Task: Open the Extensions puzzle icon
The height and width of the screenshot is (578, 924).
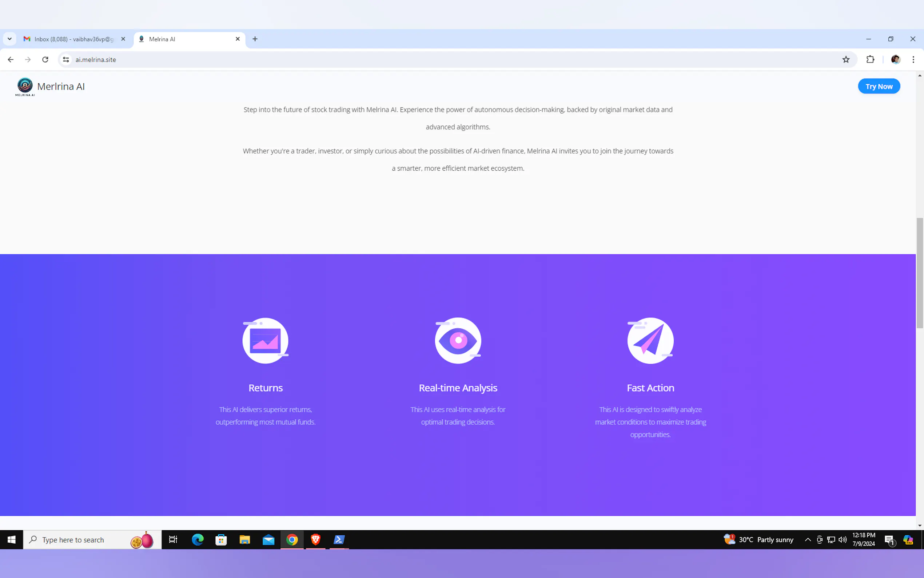Action: 870,60
